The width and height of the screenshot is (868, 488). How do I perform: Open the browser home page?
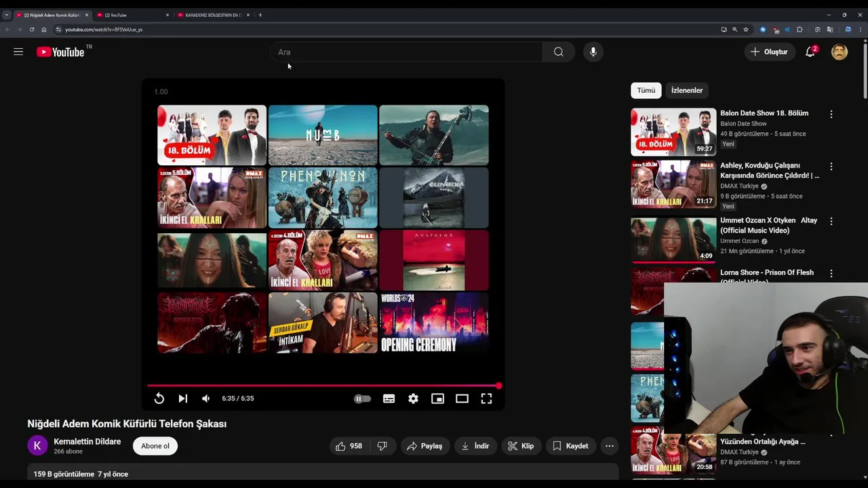(44, 29)
